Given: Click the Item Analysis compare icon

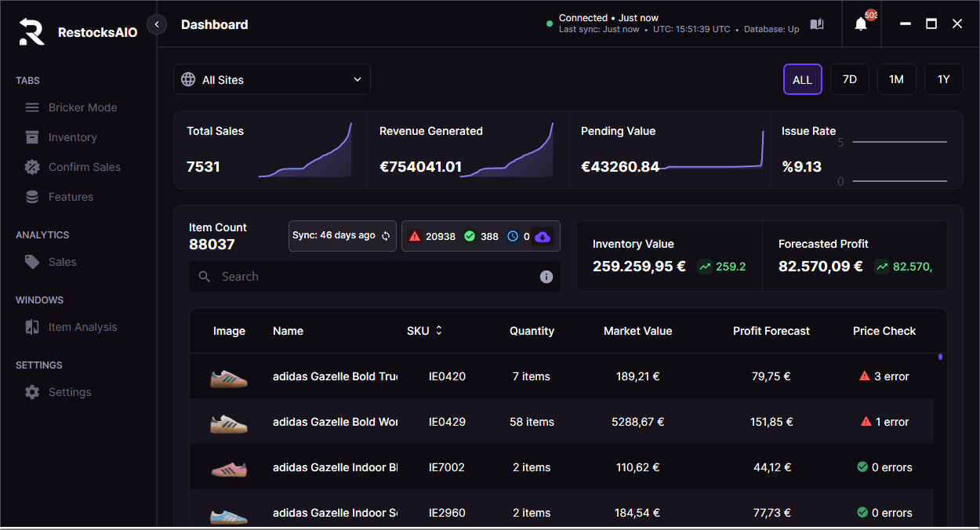Looking at the screenshot, I should coord(32,327).
